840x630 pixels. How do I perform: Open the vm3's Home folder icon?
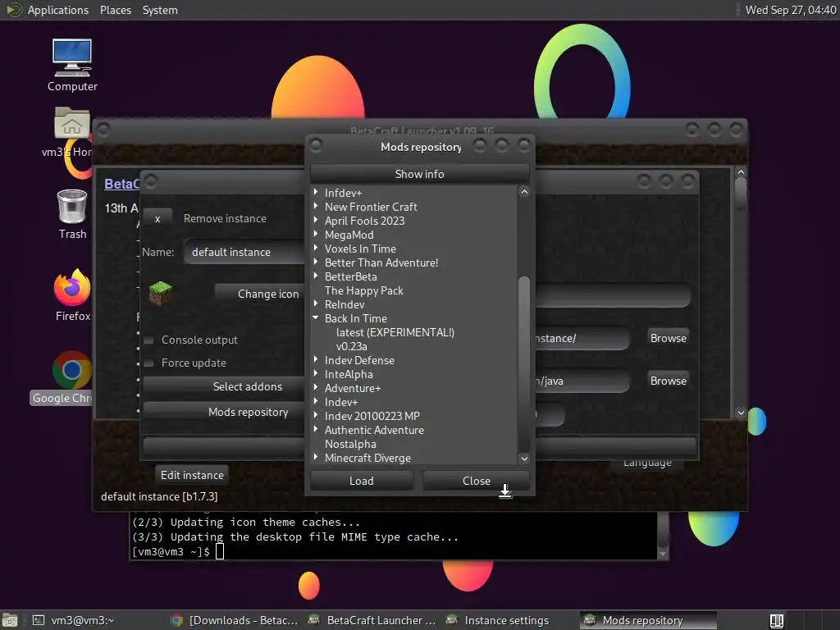pos(71,123)
